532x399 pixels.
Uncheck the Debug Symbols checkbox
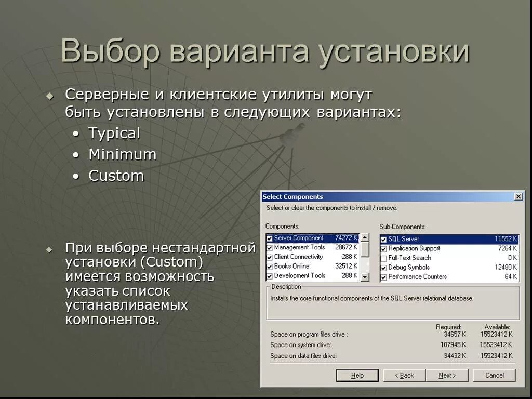(x=384, y=268)
